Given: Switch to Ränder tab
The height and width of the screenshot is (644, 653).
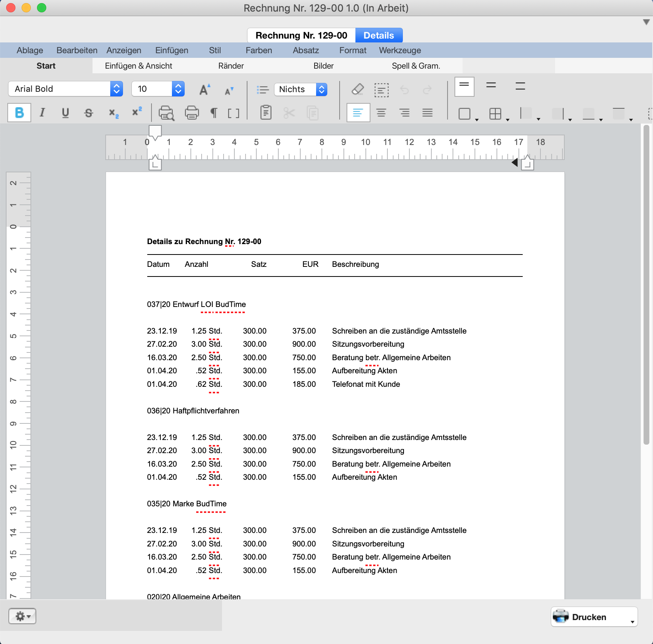Looking at the screenshot, I should click(231, 66).
